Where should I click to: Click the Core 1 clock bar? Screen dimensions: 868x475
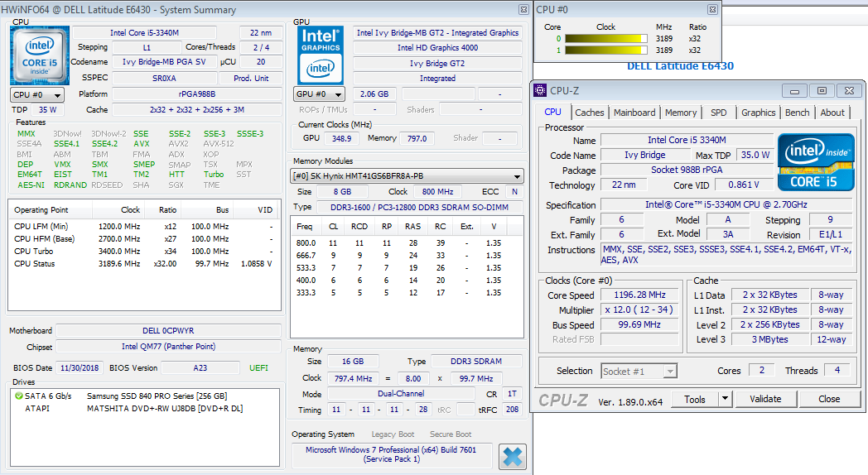606,50
